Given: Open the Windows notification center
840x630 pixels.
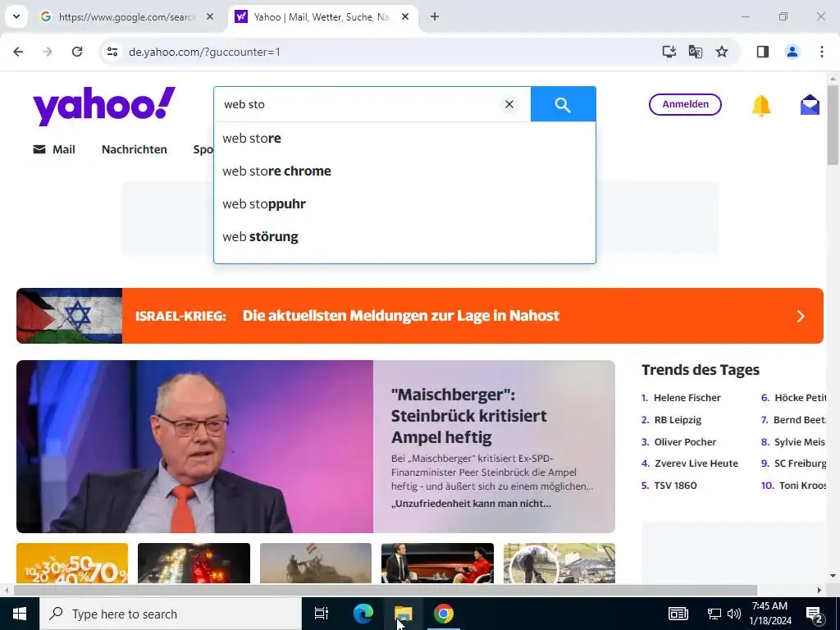Looking at the screenshot, I should [815, 614].
